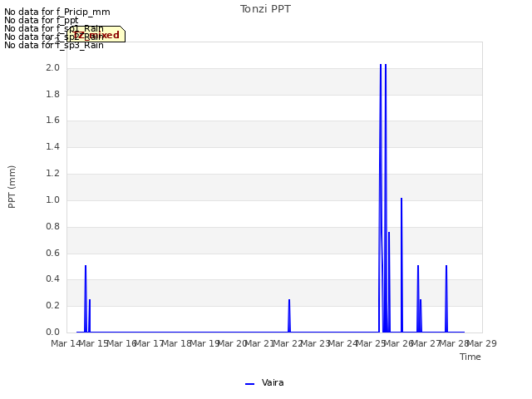Click the No data for f_ppt message
Screen dimensions: 532x399
[x=41, y=20]
